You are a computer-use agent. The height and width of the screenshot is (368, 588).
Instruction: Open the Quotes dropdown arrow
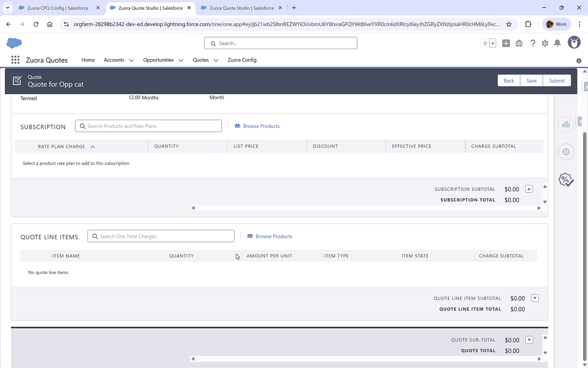(216, 60)
